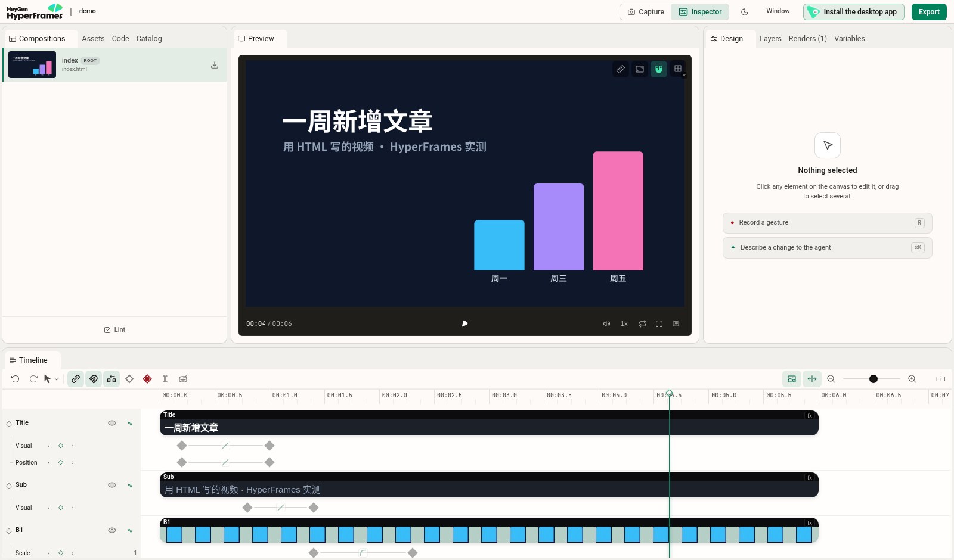Open the Catalog tab

point(149,39)
